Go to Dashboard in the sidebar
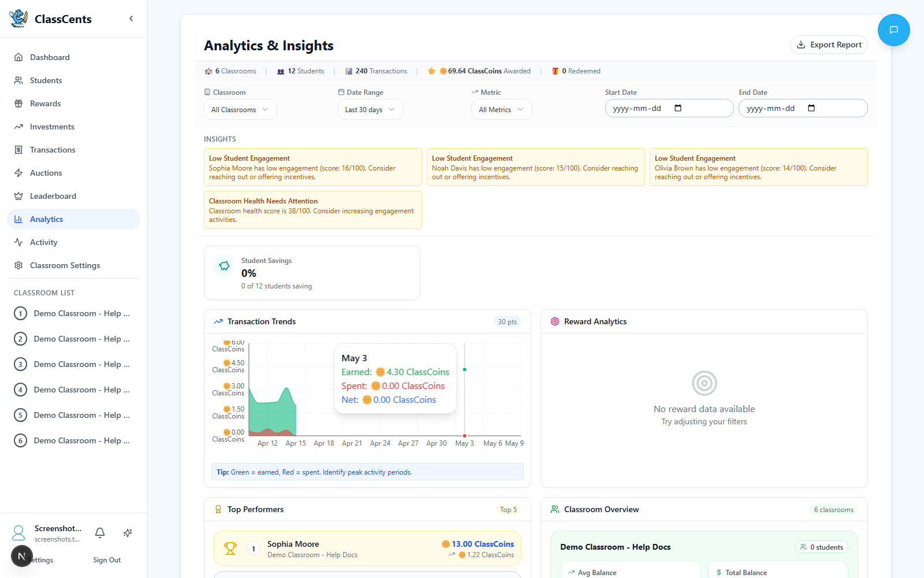The image size is (924, 578). (73, 57)
